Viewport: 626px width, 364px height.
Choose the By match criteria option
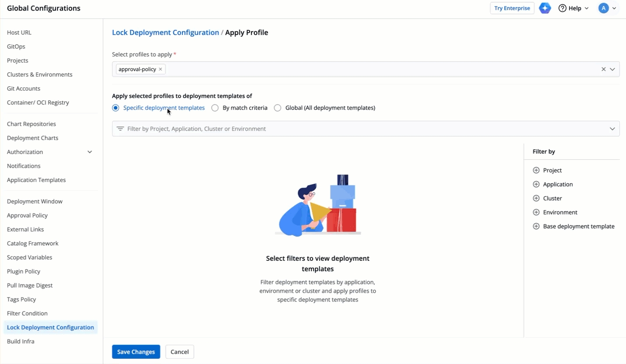[x=215, y=108]
